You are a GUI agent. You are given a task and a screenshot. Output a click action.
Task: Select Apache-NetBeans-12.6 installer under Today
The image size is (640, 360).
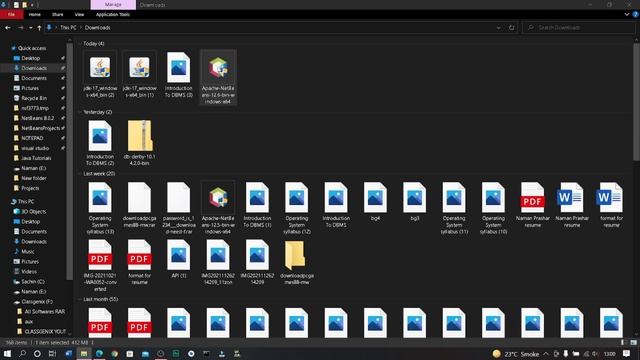[218, 68]
